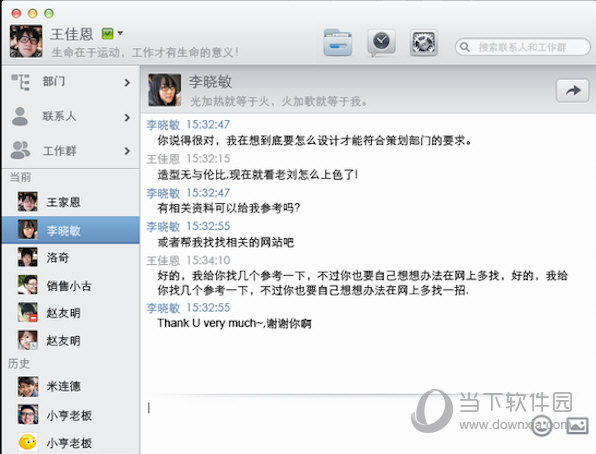Open the settings gear icon

click(x=423, y=43)
